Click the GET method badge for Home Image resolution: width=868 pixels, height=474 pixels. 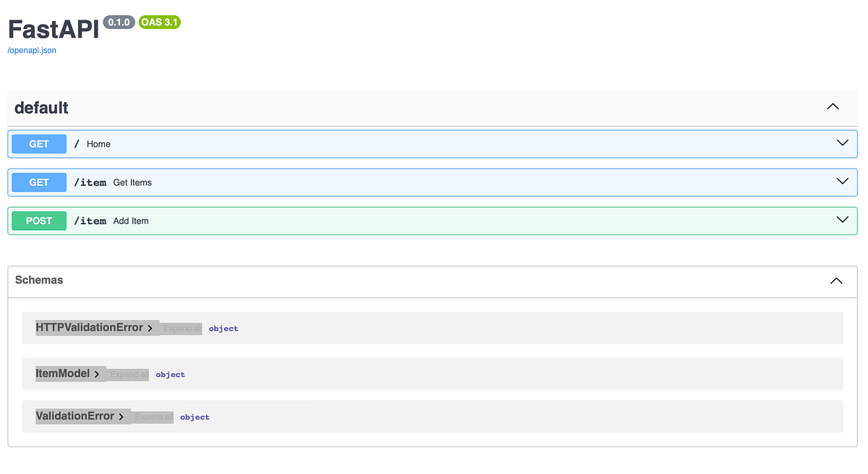tap(39, 144)
